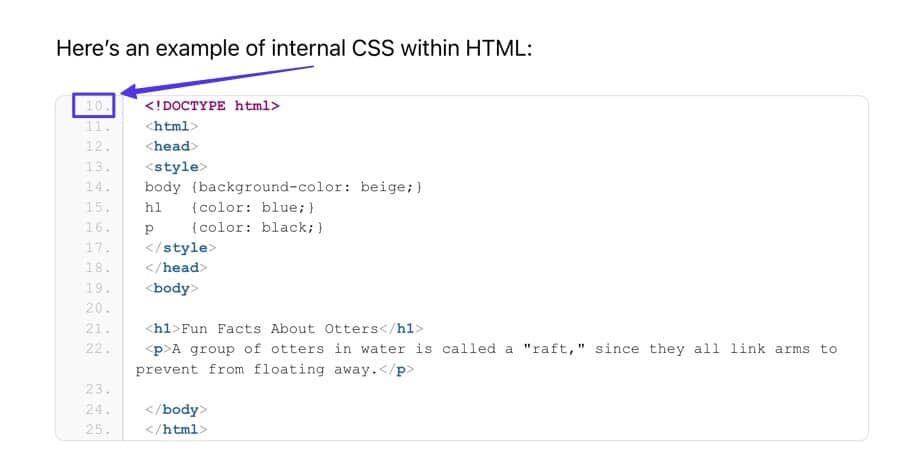Click the paragraph text about otters on line 22
This screenshot has width=900, height=463.
point(490,349)
